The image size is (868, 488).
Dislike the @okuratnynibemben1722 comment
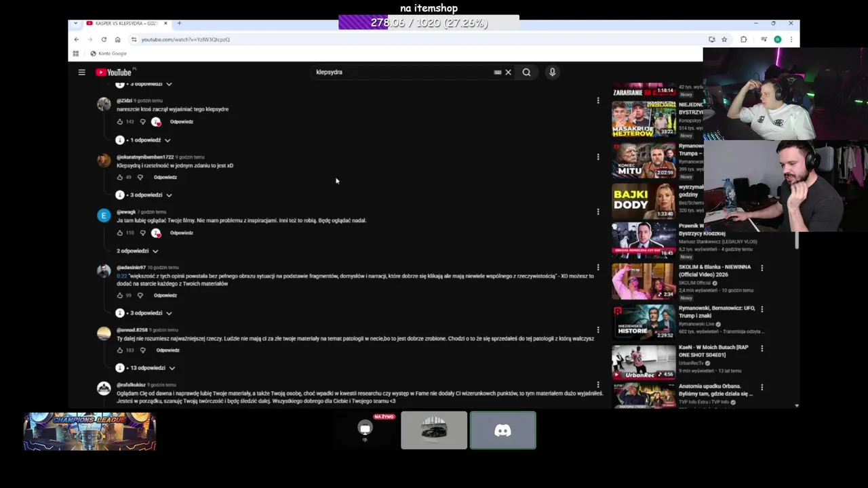point(140,178)
